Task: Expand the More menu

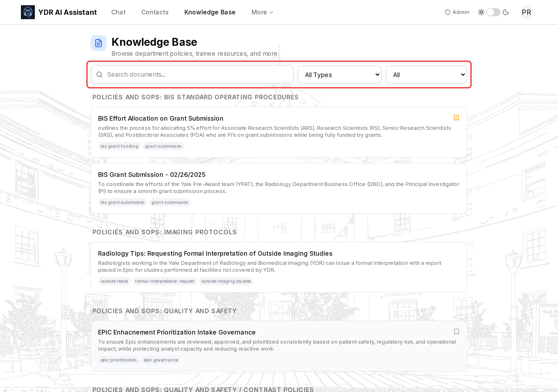Action: point(262,12)
